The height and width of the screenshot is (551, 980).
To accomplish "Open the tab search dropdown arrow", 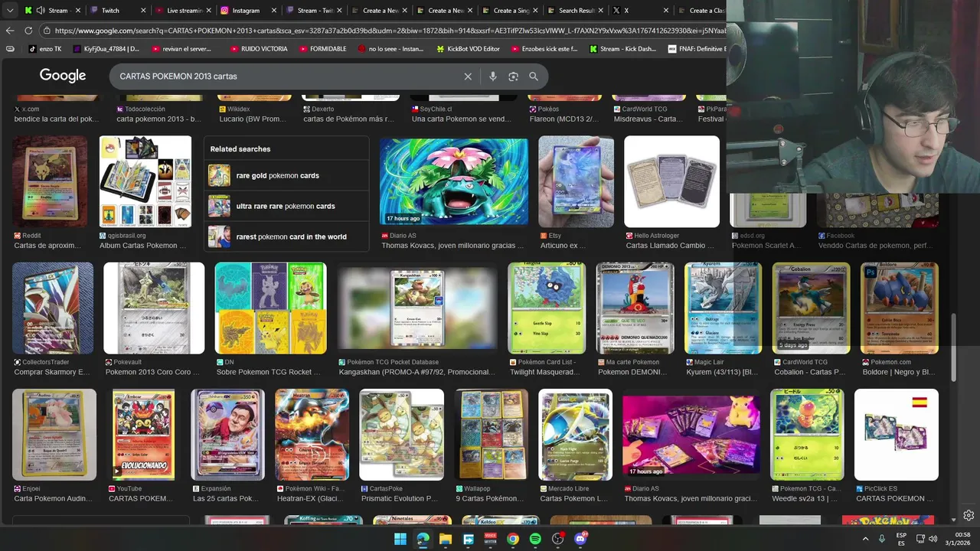I will click(10, 11).
